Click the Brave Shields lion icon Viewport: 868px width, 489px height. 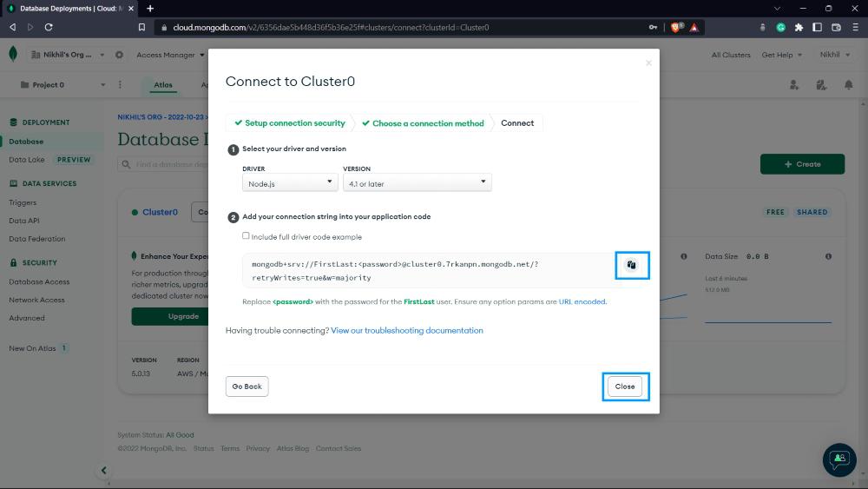[x=675, y=27]
